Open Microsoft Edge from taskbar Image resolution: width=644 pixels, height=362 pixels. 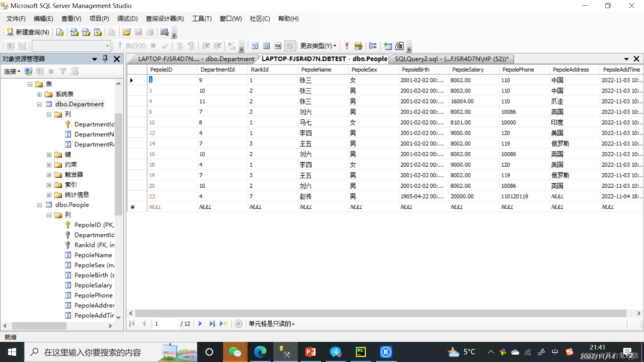[x=260, y=352]
